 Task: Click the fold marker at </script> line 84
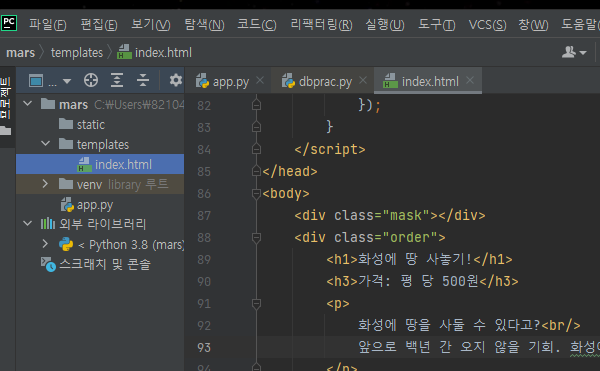pyautogui.click(x=256, y=149)
